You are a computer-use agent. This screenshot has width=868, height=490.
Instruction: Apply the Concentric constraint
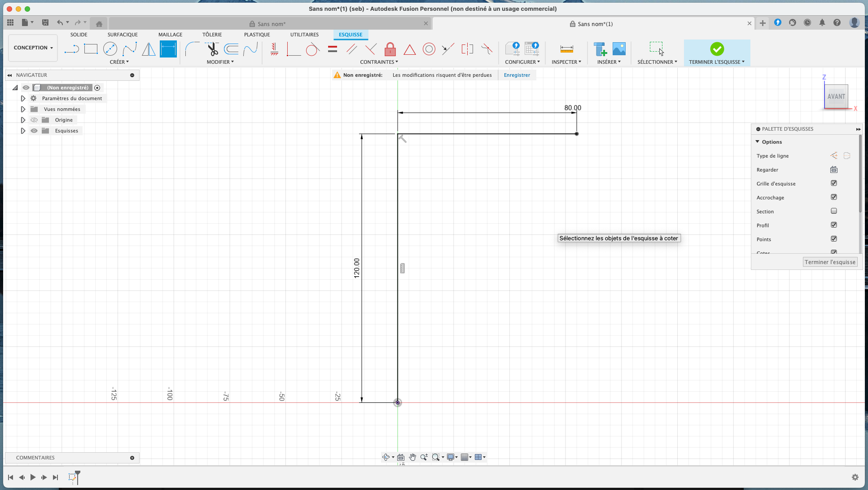[429, 49]
